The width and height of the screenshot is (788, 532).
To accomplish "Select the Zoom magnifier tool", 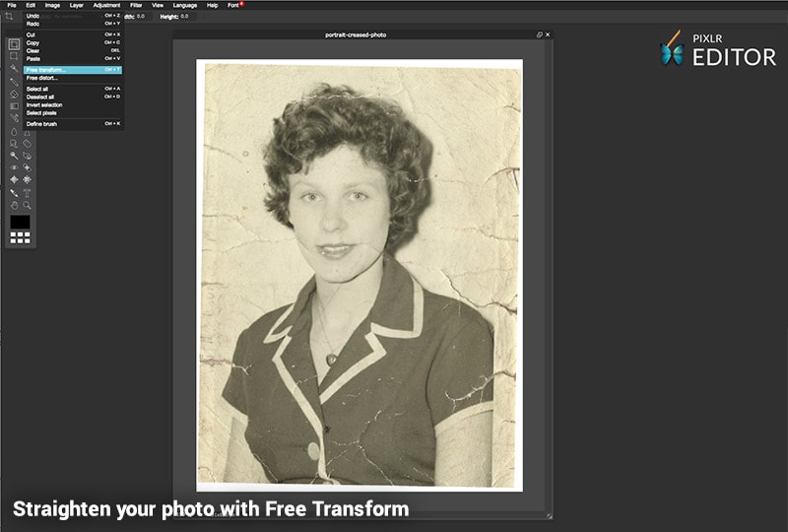I will pos(27,205).
